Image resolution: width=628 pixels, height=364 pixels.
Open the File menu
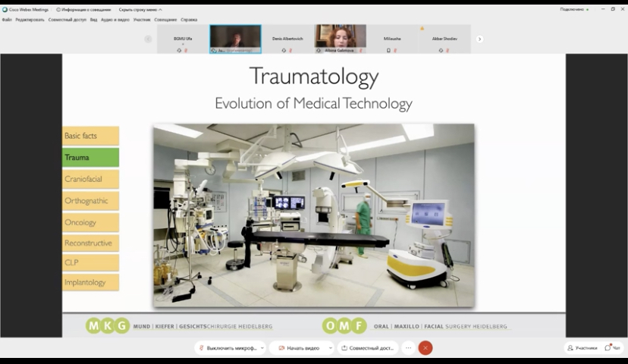coord(7,20)
